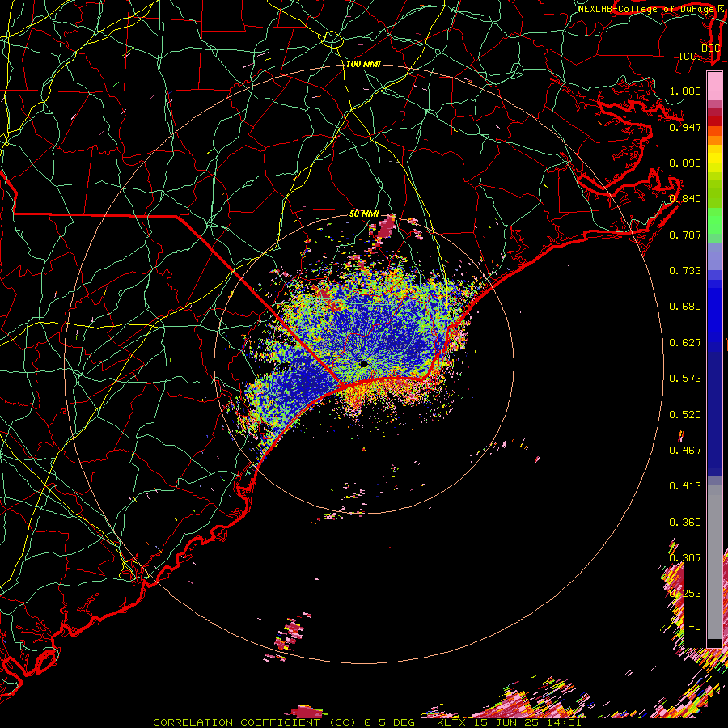Click the 100 NMI range ring label
This screenshot has height=728, width=728.
363,64
